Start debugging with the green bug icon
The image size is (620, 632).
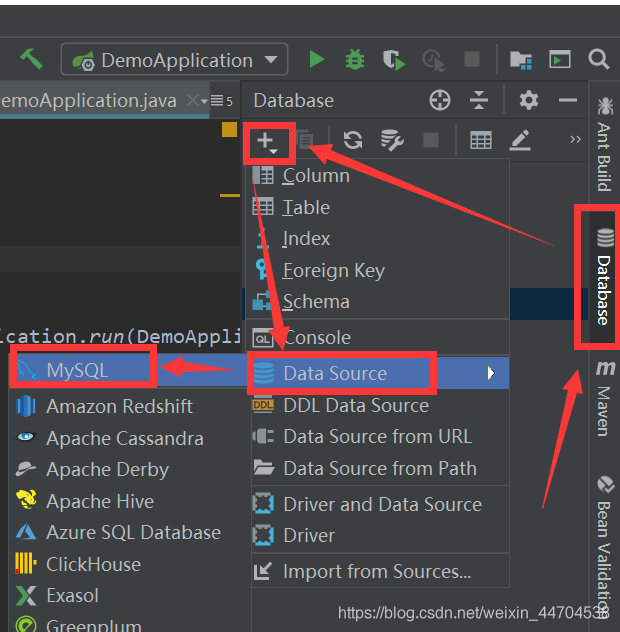(x=355, y=59)
